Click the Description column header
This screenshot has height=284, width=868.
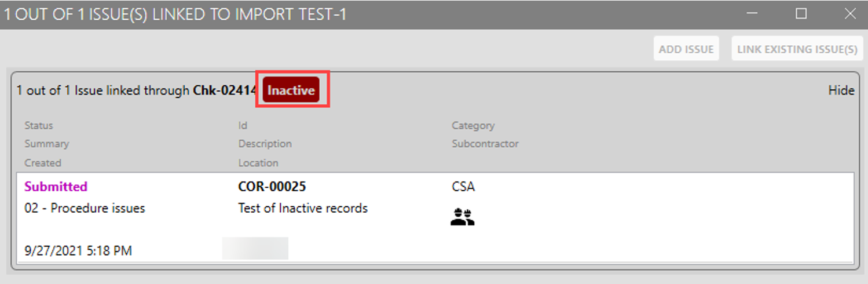point(265,144)
